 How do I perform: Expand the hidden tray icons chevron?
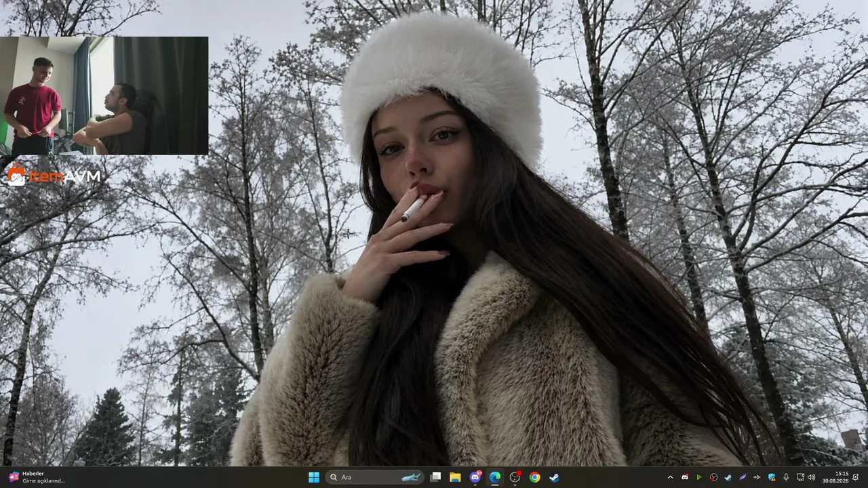(x=670, y=477)
